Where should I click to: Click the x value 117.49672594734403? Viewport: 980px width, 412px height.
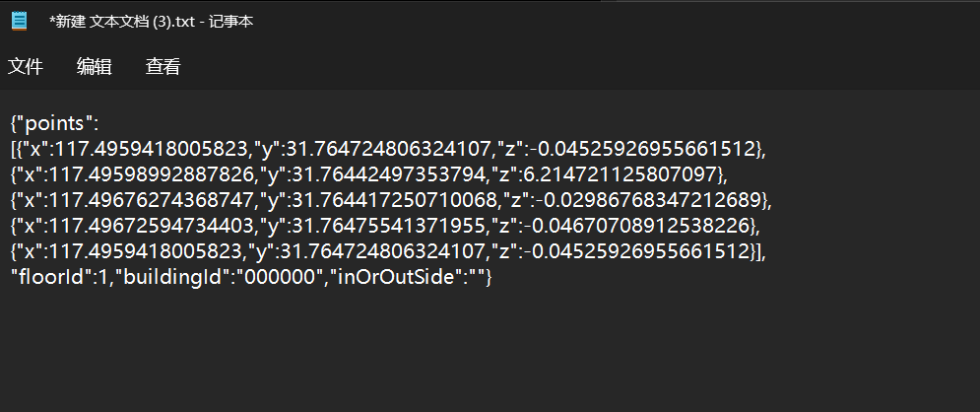[153, 225]
